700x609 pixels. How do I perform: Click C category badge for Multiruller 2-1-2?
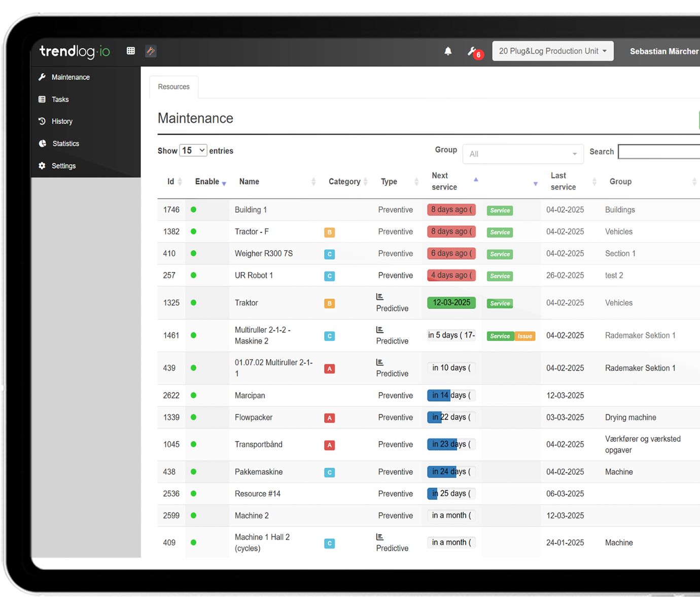(329, 336)
